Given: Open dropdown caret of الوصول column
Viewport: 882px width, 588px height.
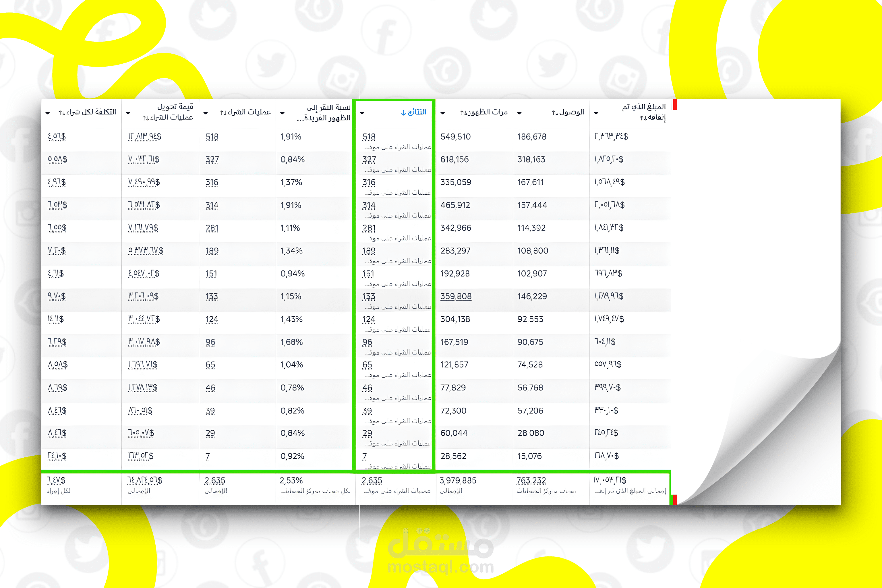Looking at the screenshot, I should click(519, 113).
